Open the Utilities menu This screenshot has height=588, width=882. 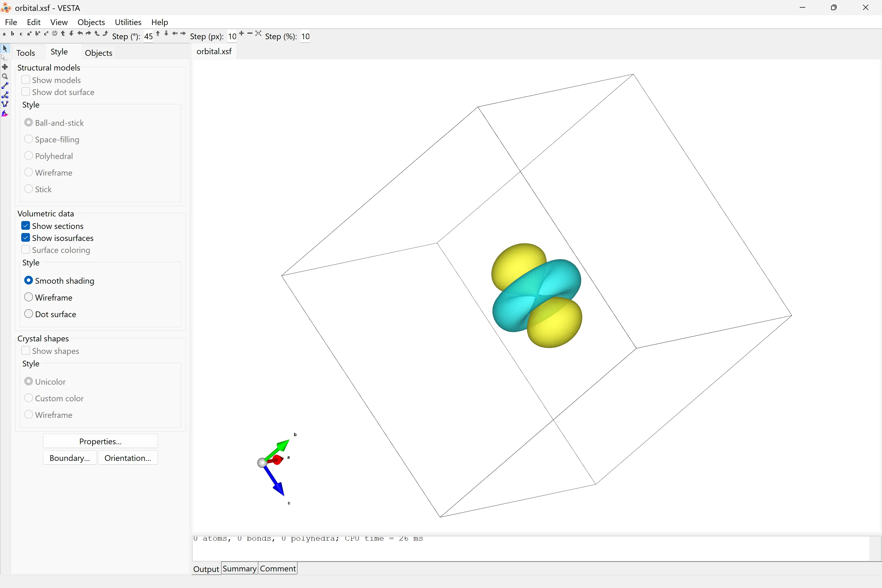(128, 22)
